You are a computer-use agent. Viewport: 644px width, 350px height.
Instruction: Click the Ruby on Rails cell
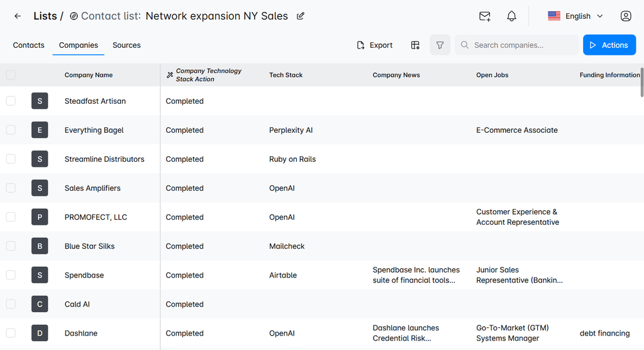[292, 159]
